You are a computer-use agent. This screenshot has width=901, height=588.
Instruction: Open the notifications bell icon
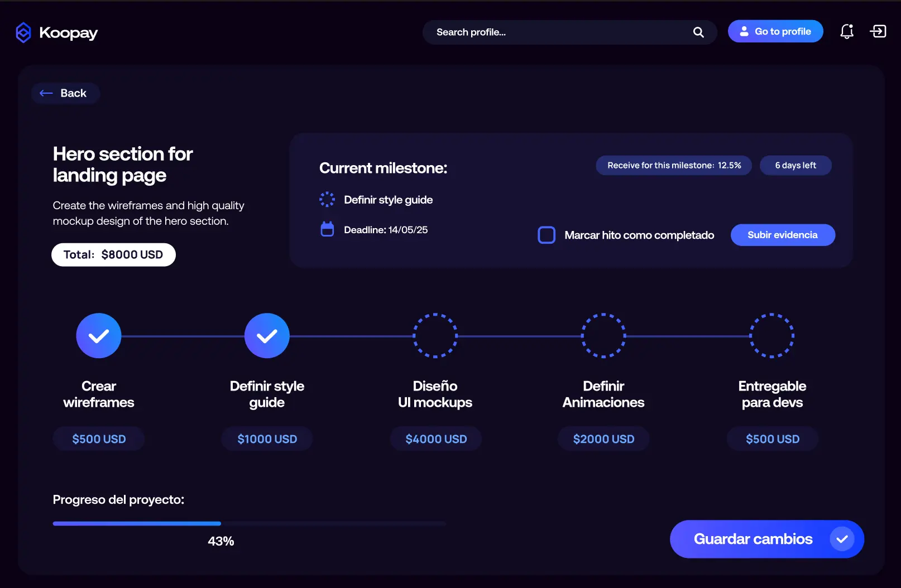(x=846, y=31)
